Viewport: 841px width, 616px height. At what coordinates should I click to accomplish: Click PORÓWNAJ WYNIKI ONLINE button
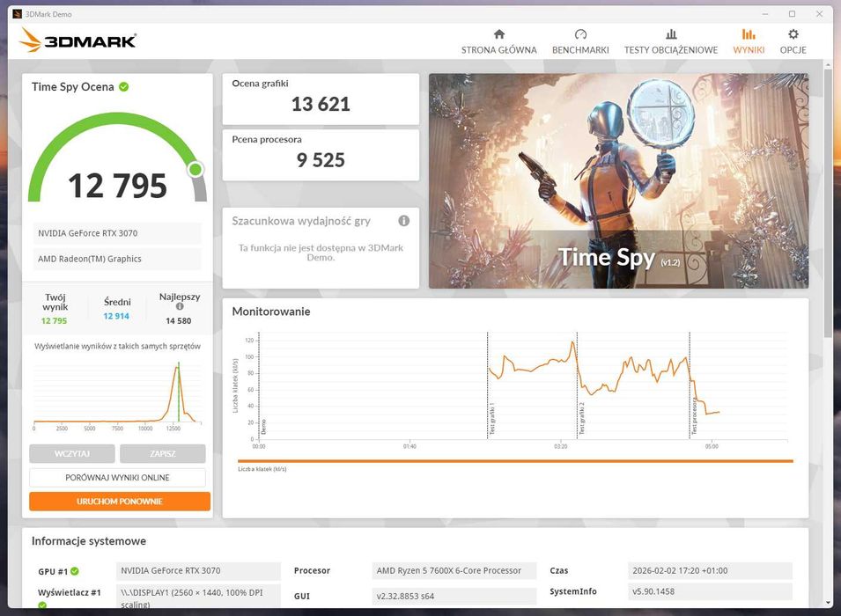tap(117, 478)
